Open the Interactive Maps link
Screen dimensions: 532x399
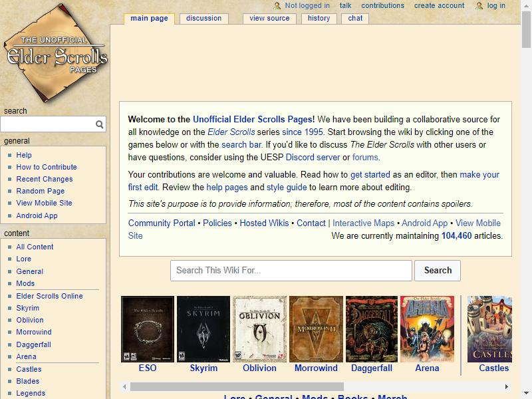[x=363, y=223]
